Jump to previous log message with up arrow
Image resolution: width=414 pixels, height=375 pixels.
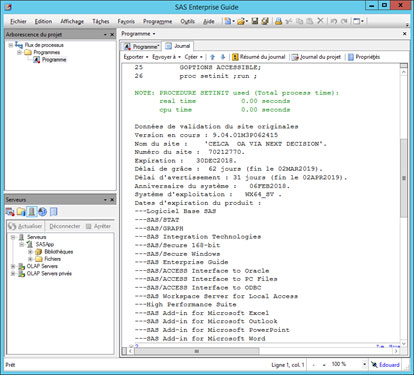coord(212,57)
